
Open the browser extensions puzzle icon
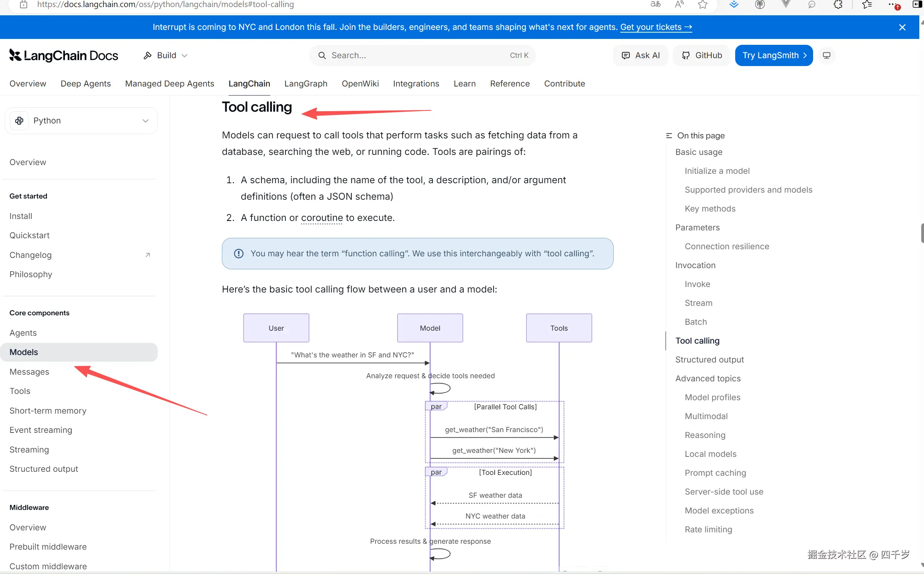tap(838, 4)
